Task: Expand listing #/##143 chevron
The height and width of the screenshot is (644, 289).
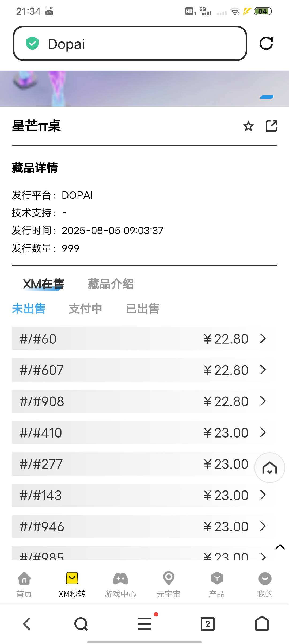Action: (263, 495)
